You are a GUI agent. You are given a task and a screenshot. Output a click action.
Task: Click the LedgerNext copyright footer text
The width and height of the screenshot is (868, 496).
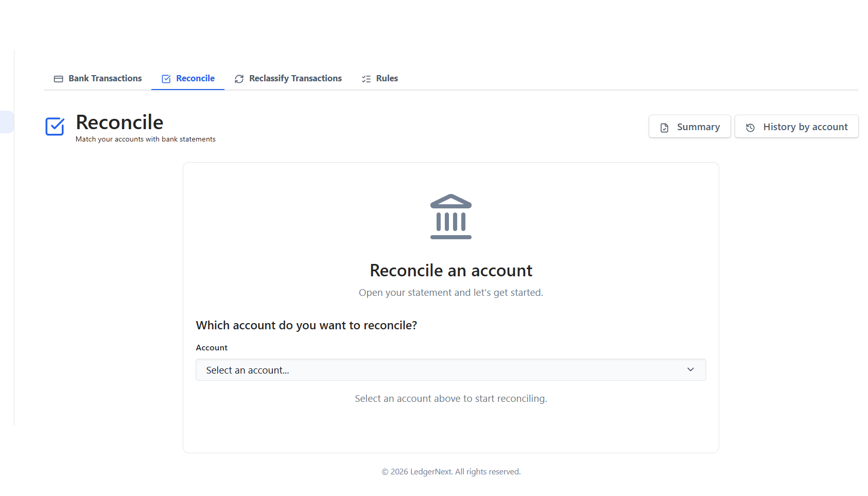tap(450, 471)
